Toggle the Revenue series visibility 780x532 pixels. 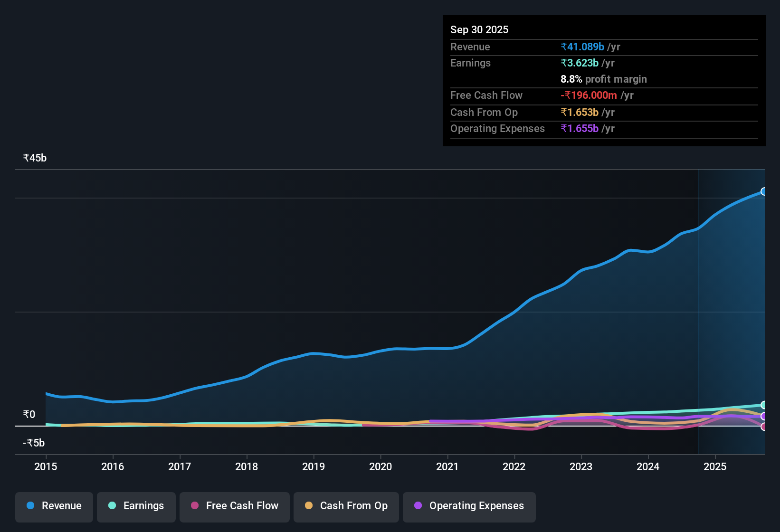coord(54,506)
